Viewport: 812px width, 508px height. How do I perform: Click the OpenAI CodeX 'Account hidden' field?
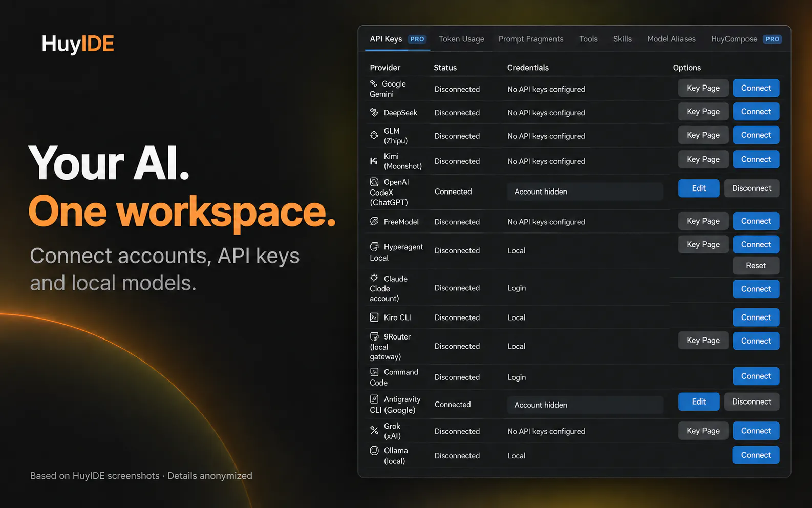tap(585, 192)
